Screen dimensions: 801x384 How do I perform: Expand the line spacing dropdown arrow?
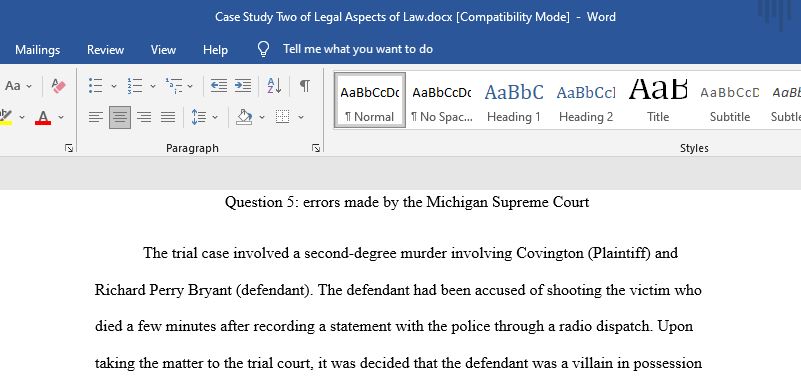click(x=215, y=117)
